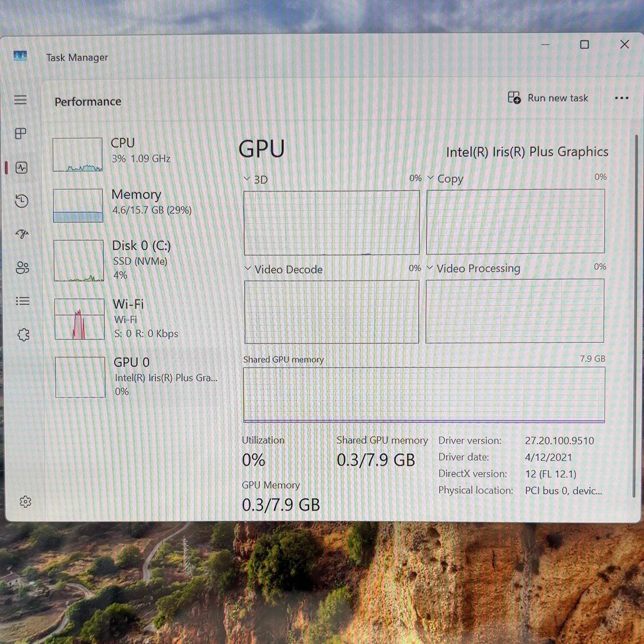This screenshot has width=644, height=644.
Task: Click the Disk 0 activity mini graph
Action: point(79,260)
